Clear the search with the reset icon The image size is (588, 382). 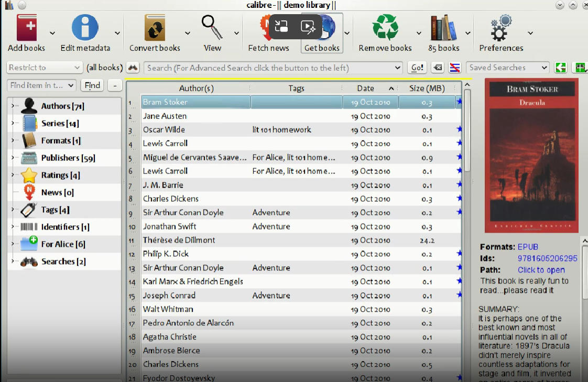437,68
